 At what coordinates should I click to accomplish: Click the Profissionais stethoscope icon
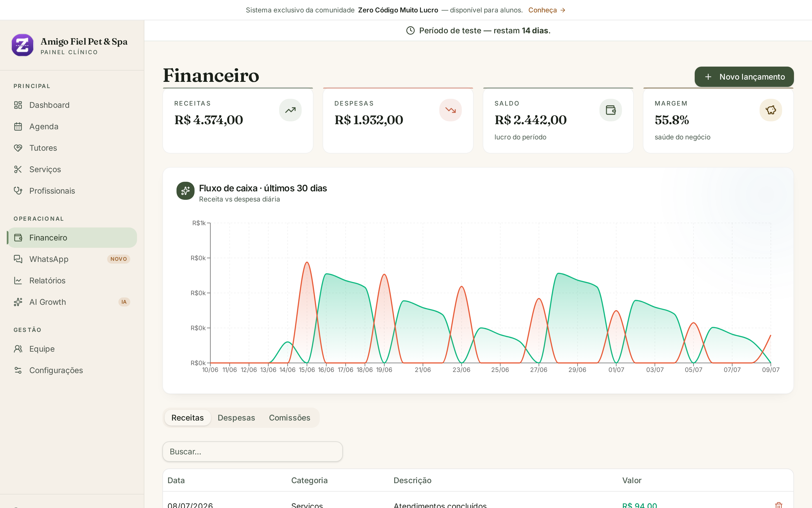coord(18,191)
